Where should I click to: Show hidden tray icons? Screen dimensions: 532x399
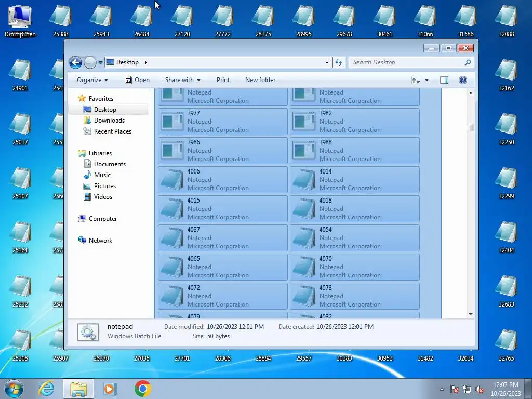coord(442,389)
